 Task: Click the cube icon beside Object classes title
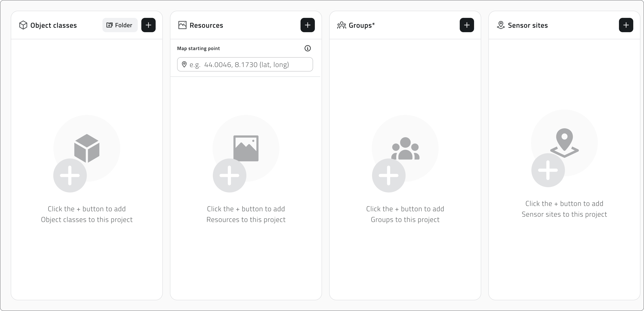point(23,25)
